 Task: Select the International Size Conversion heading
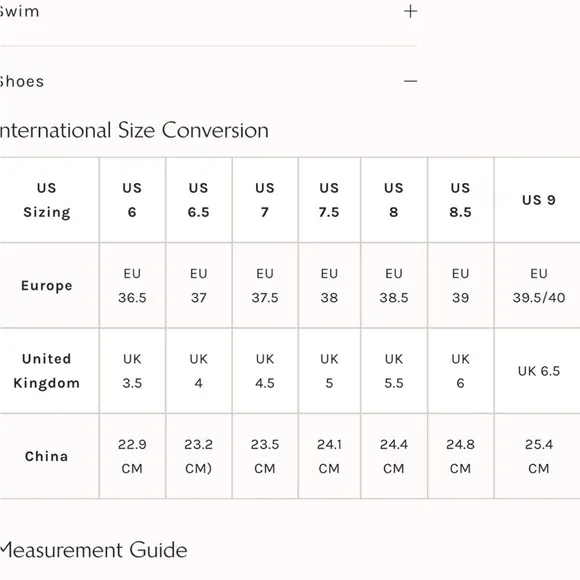[x=134, y=130]
